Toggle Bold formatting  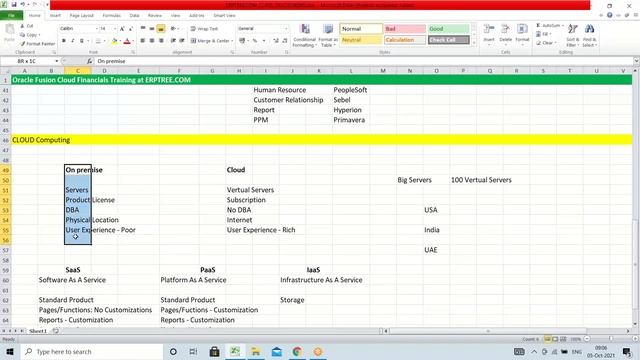pos(64,41)
